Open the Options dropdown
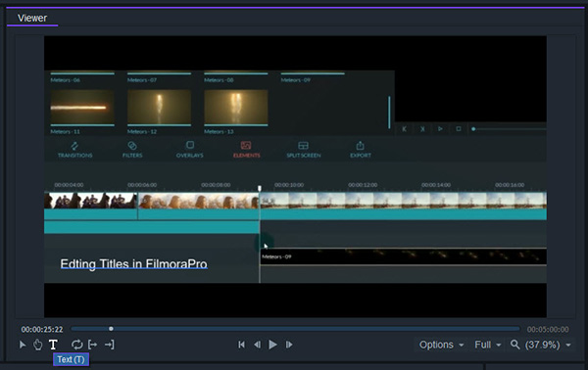Image resolution: width=588 pixels, height=370 pixels. [x=441, y=345]
